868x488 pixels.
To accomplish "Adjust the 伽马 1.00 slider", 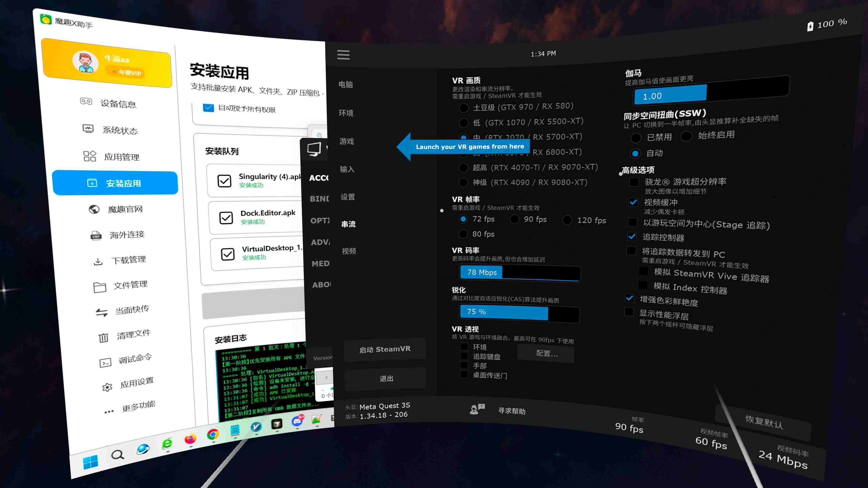I will (711, 91).
